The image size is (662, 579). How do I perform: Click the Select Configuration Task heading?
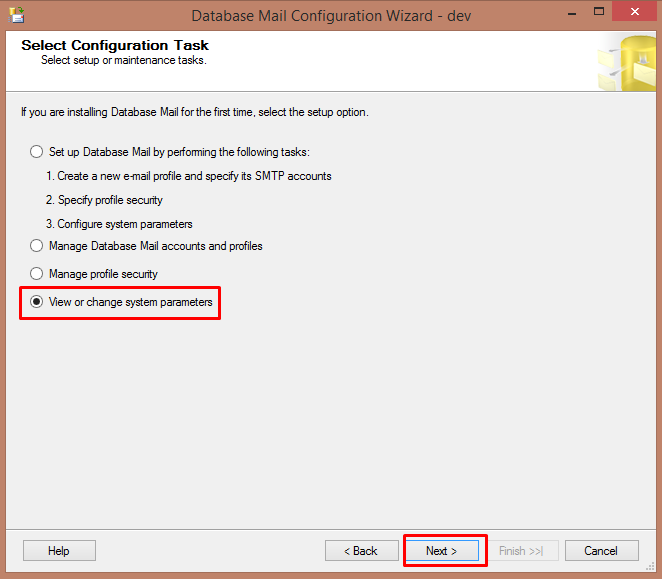115,45
